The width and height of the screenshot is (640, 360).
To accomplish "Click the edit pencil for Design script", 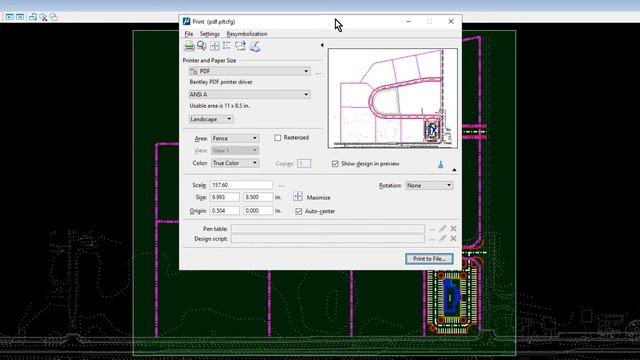I will [x=443, y=238].
